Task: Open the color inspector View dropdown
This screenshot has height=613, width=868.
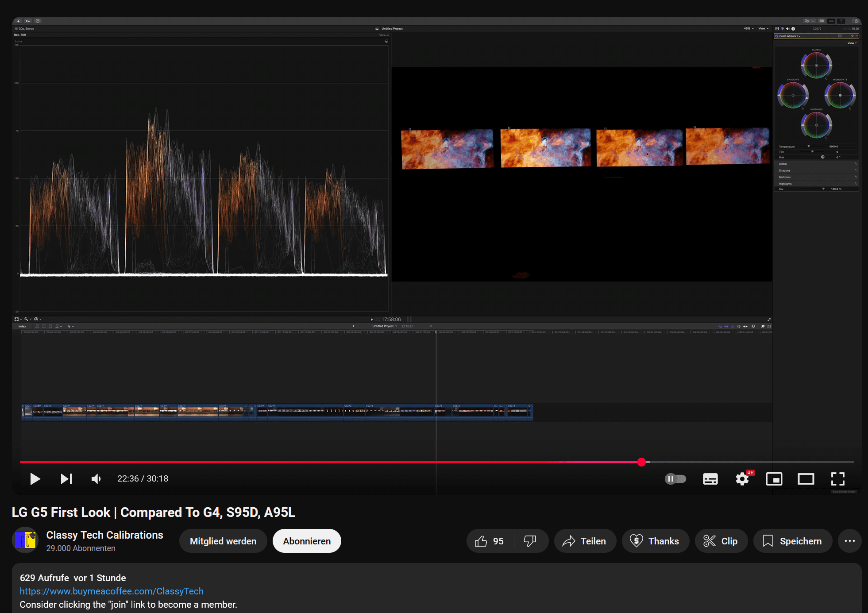Action: coord(852,43)
